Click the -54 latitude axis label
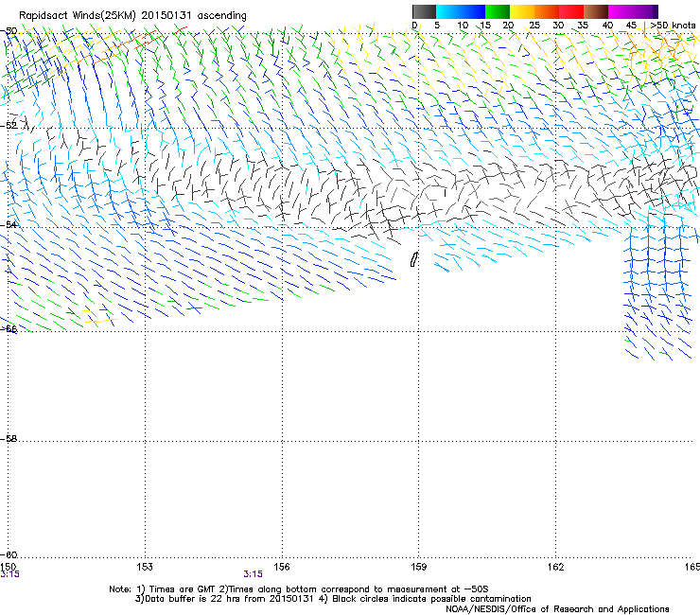This screenshot has height=615, width=700. [9, 224]
